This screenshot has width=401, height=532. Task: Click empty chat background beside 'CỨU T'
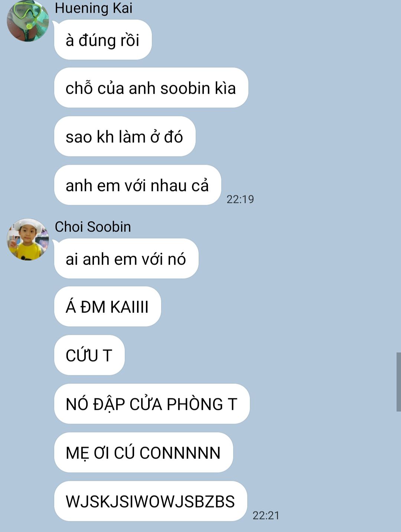260,355
